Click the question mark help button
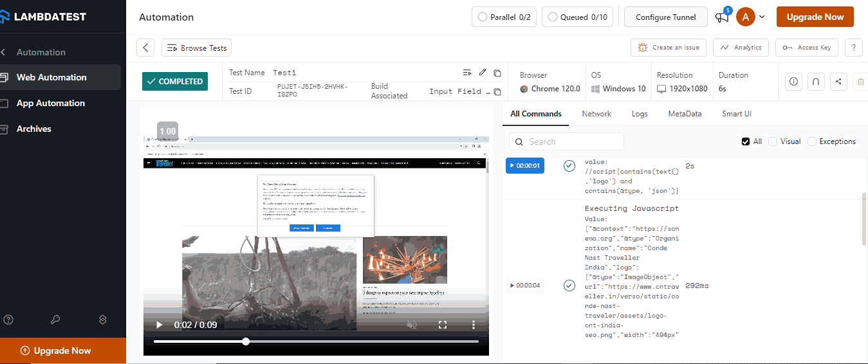 [x=853, y=48]
